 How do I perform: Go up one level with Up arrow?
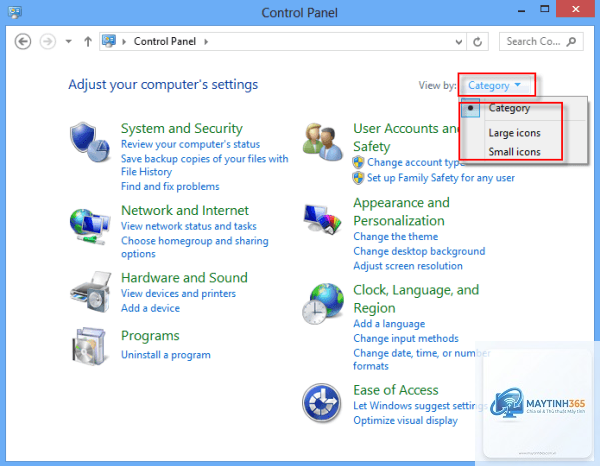tap(88, 41)
